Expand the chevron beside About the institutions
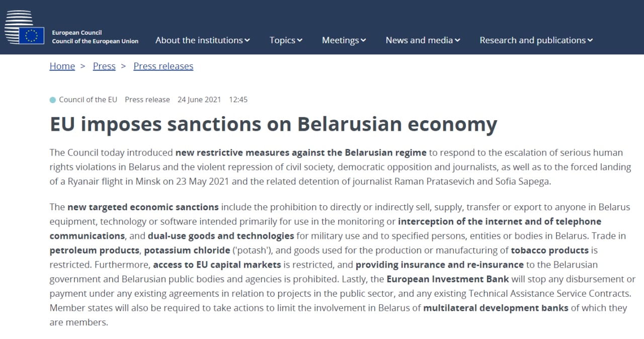 tap(248, 41)
